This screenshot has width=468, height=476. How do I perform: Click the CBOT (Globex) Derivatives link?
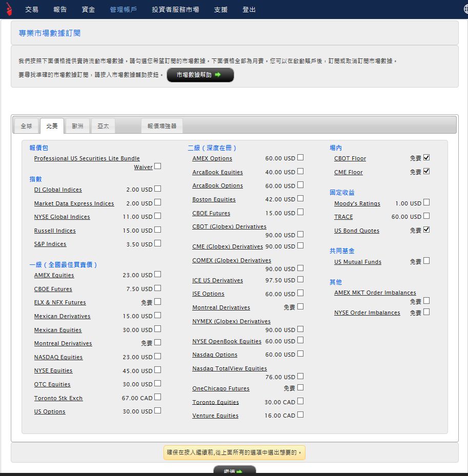[229, 227]
